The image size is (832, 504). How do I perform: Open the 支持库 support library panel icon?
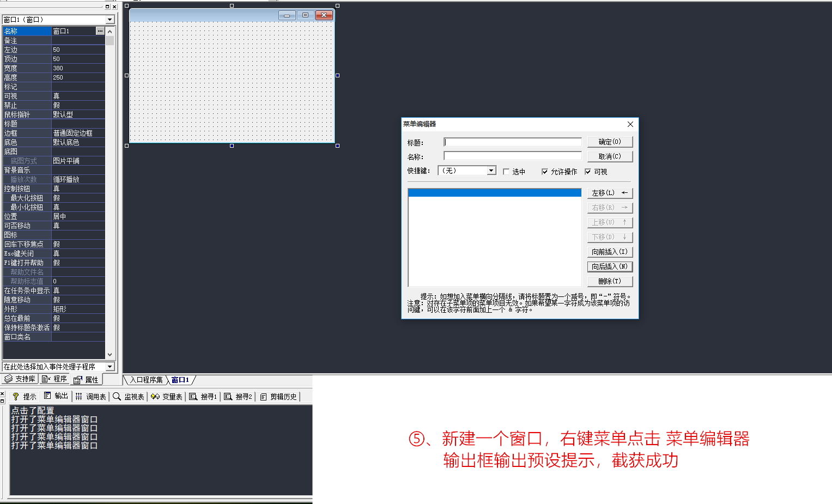(9, 379)
